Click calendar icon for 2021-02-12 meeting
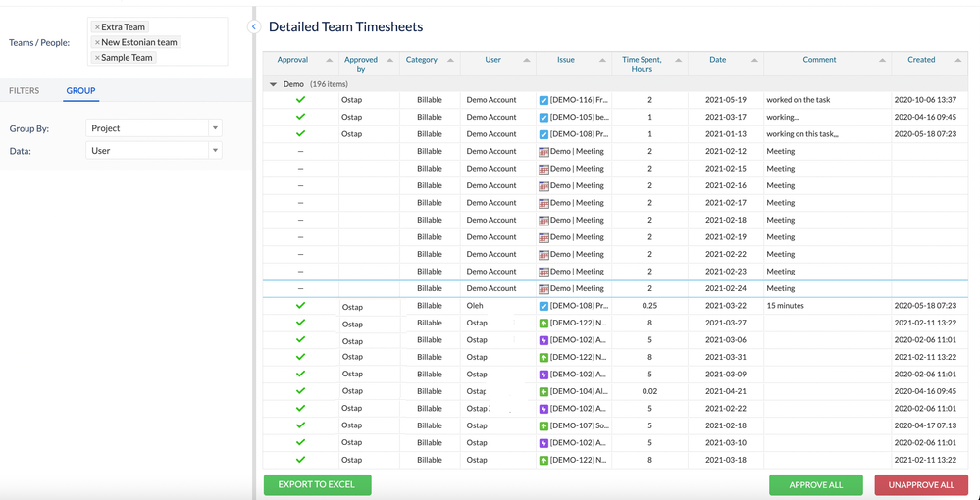Screen dimensions: 980x500 pos(543,151)
